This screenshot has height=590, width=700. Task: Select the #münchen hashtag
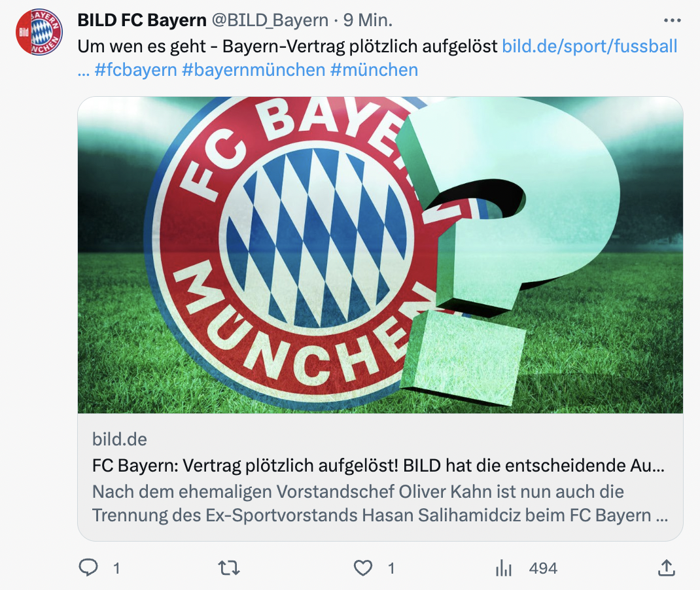(374, 70)
